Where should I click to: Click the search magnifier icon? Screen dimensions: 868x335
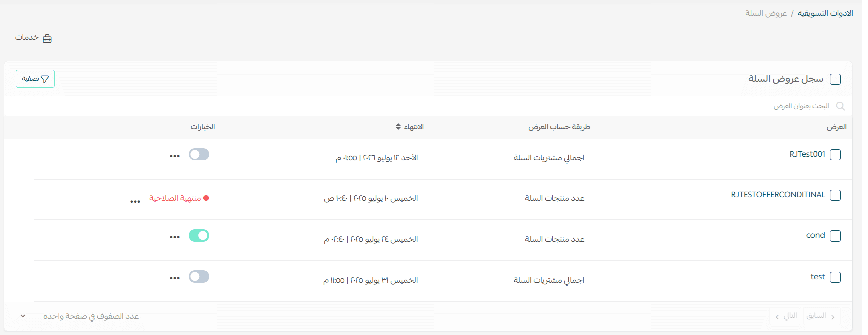pos(841,106)
